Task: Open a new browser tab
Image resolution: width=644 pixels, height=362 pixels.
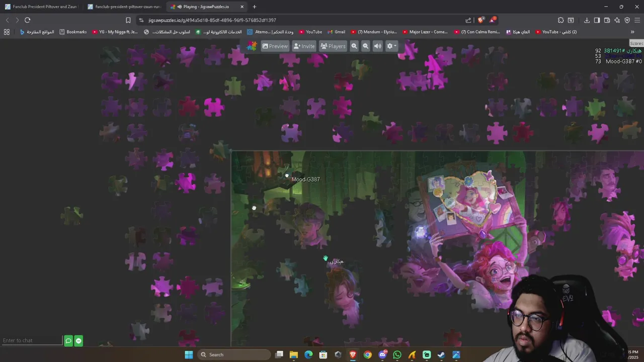Action: point(254,7)
